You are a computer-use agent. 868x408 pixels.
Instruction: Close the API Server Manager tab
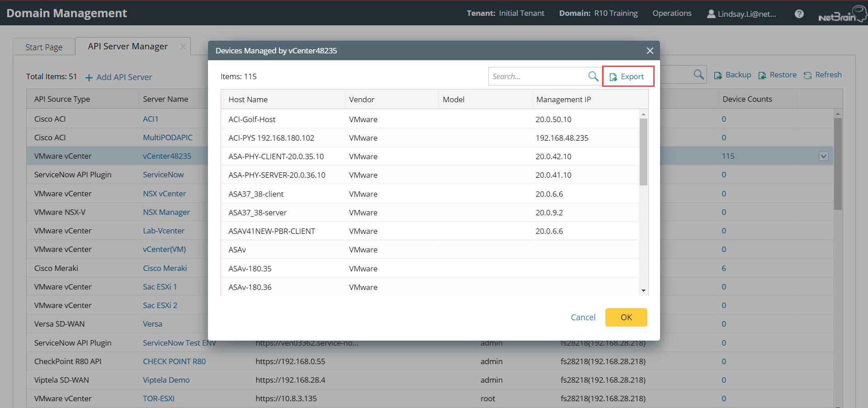click(183, 47)
